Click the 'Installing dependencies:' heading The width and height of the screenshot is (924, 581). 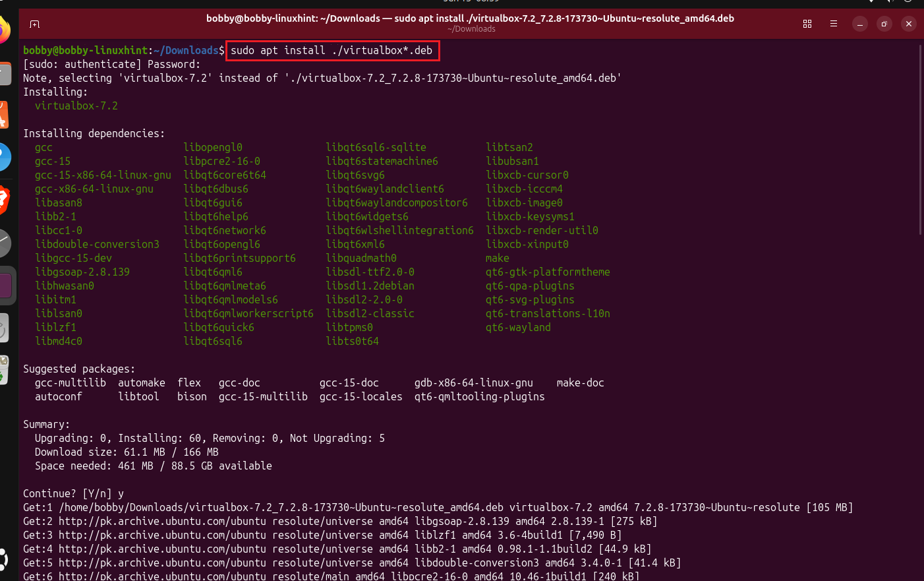(x=94, y=133)
